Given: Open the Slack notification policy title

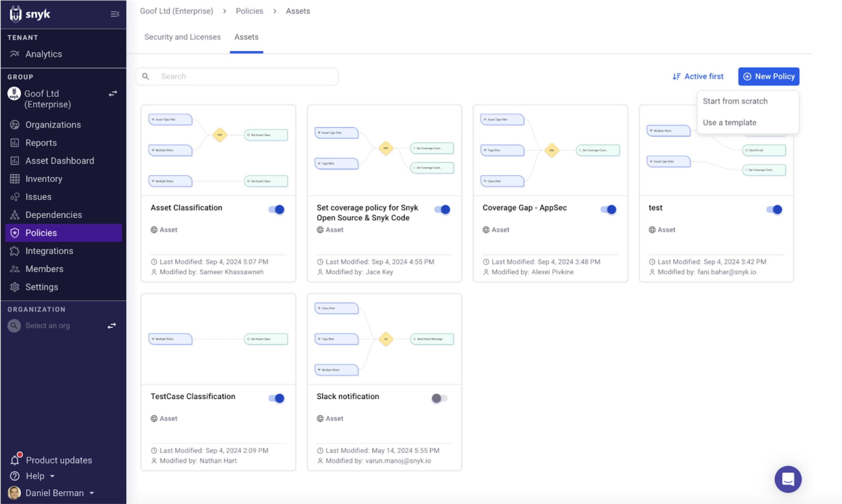Looking at the screenshot, I should 347,396.
